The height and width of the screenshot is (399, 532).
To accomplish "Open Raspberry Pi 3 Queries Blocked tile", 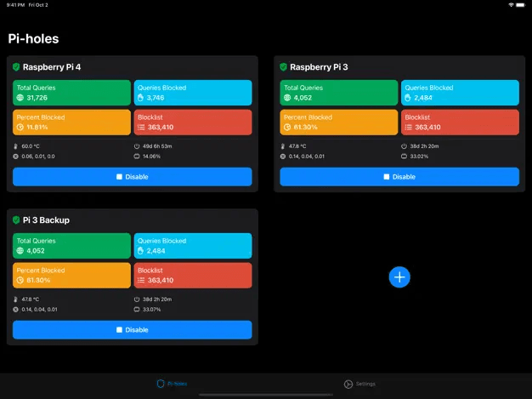I will (460, 93).
